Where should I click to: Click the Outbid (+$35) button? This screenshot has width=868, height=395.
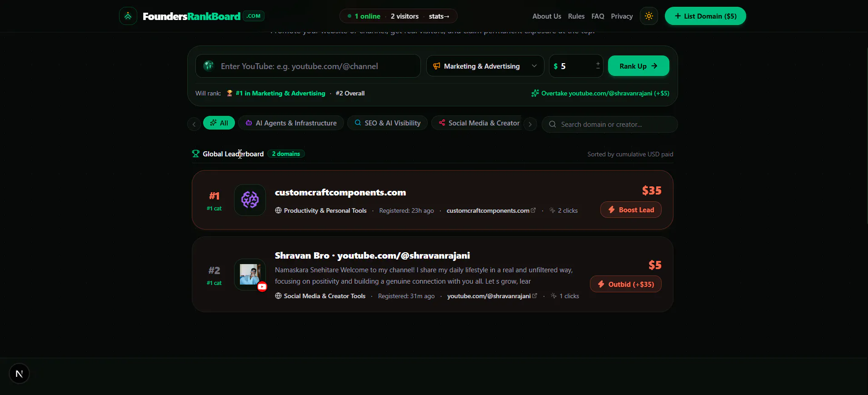click(625, 284)
